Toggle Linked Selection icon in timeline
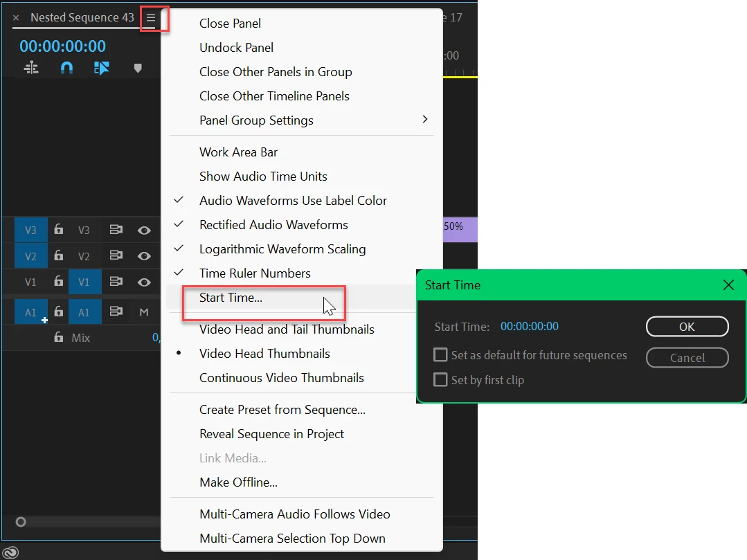The width and height of the screenshot is (747, 560). [x=102, y=68]
